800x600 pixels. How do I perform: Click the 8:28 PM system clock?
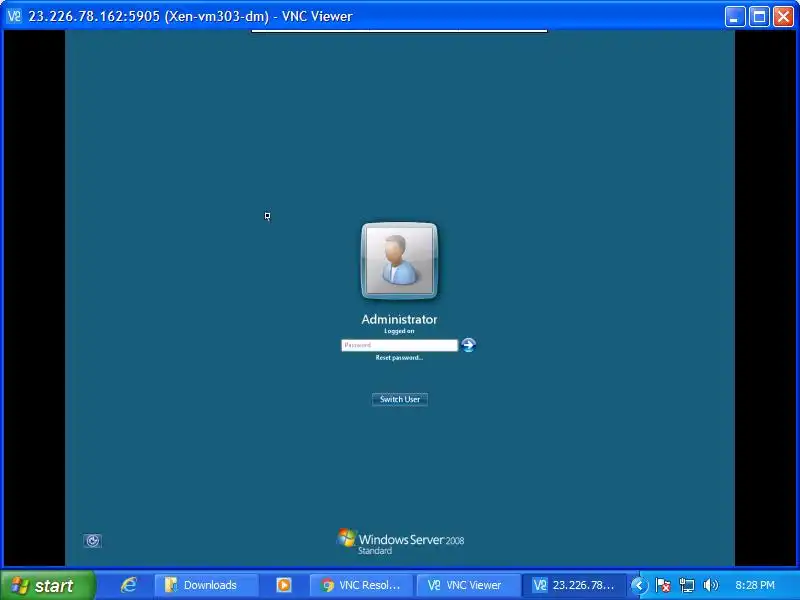[x=755, y=585]
